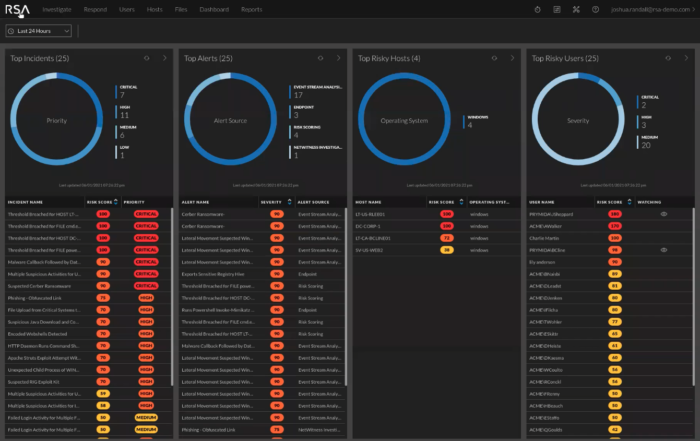Sort Top Risky Hosts by risk score arrows
Image resolution: width=700 pixels, height=441 pixels.
(462, 202)
